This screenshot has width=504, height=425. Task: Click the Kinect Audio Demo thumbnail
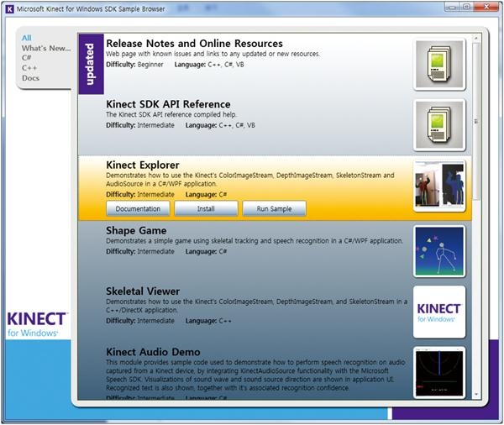pos(438,374)
